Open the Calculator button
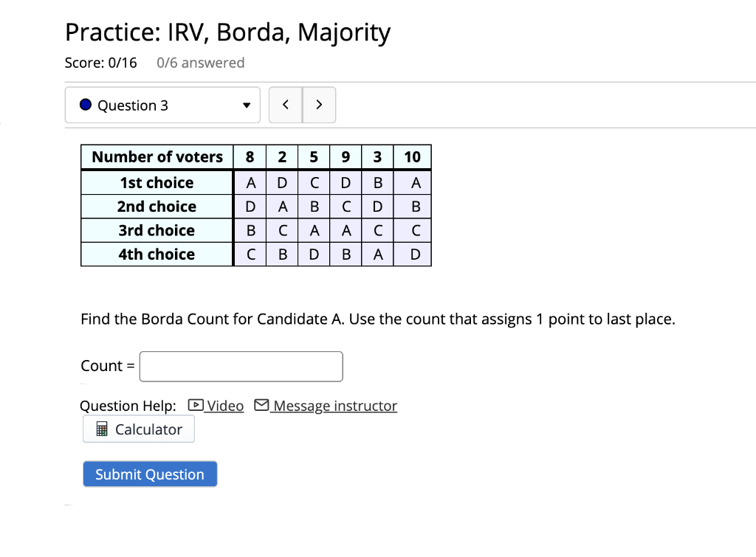The image size is (756, 557). point(139,429)
